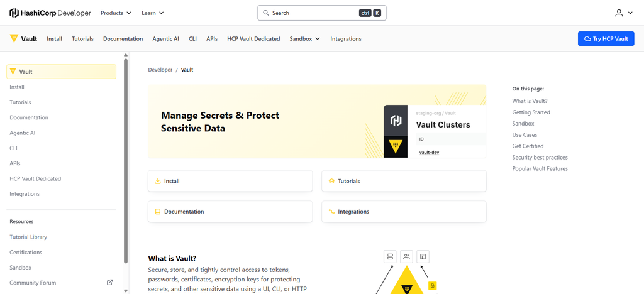Open CLI in the top navbar
The image size is (644, 294).
coord(192,39)
